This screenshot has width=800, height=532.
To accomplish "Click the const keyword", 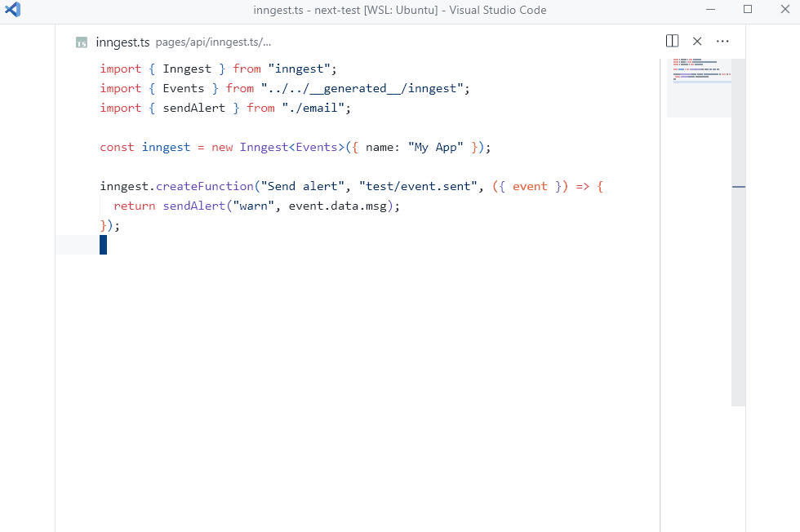I will (x=117, y=147).
